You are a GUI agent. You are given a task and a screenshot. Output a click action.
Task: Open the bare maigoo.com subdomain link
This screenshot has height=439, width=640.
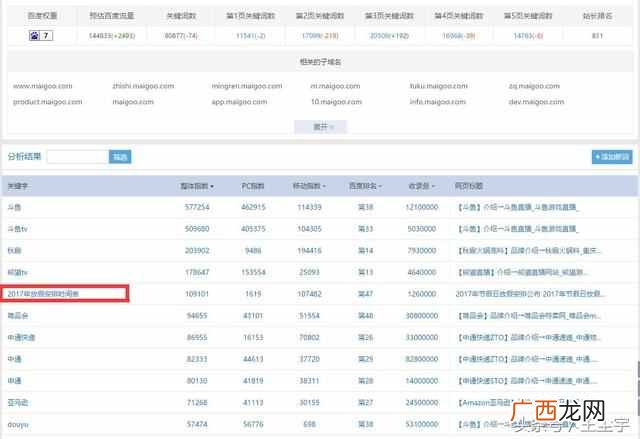click(133, 102)
